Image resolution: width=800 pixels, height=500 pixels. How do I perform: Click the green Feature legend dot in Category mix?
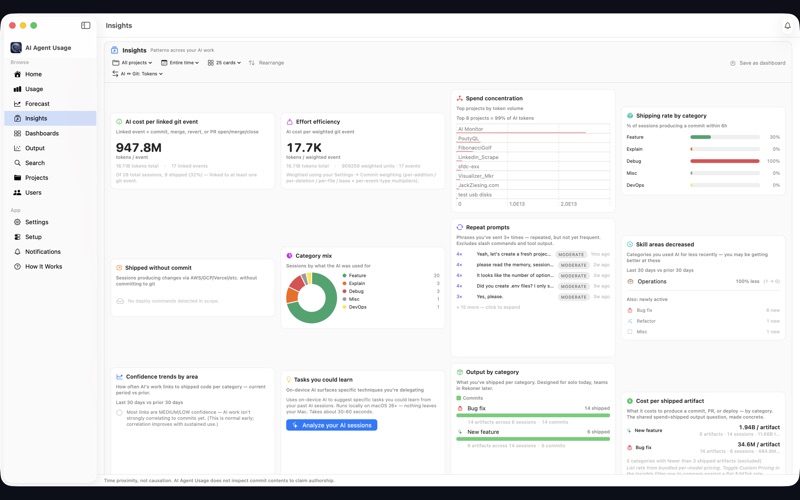345,276
